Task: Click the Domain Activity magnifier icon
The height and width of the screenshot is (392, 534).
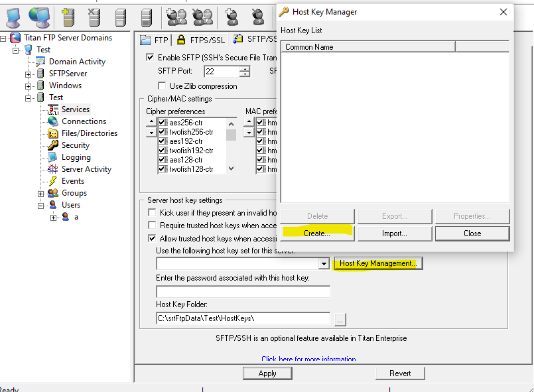Action: tap(40, 62)
